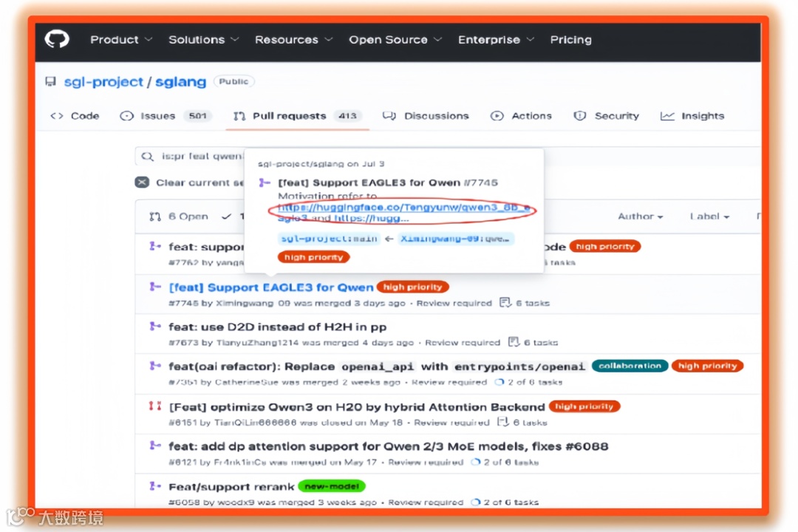Click merged icon of Feat/support rerank row
Screen dimensions: 798x532
155,486
